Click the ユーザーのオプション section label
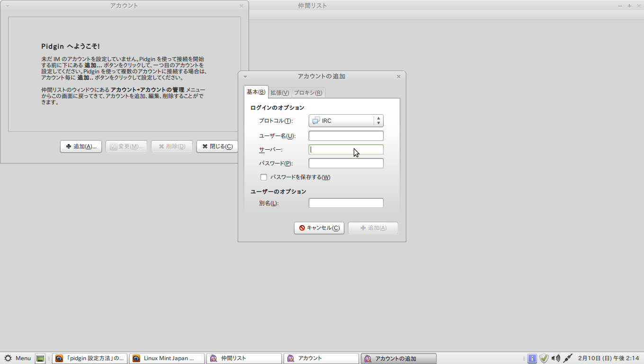The image size is (644, 364). click(278, 191)
